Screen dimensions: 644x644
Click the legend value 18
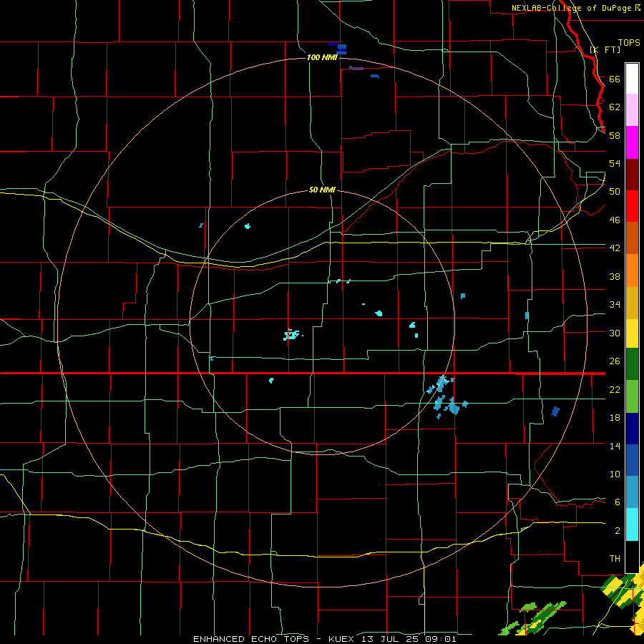coord(615,418)
